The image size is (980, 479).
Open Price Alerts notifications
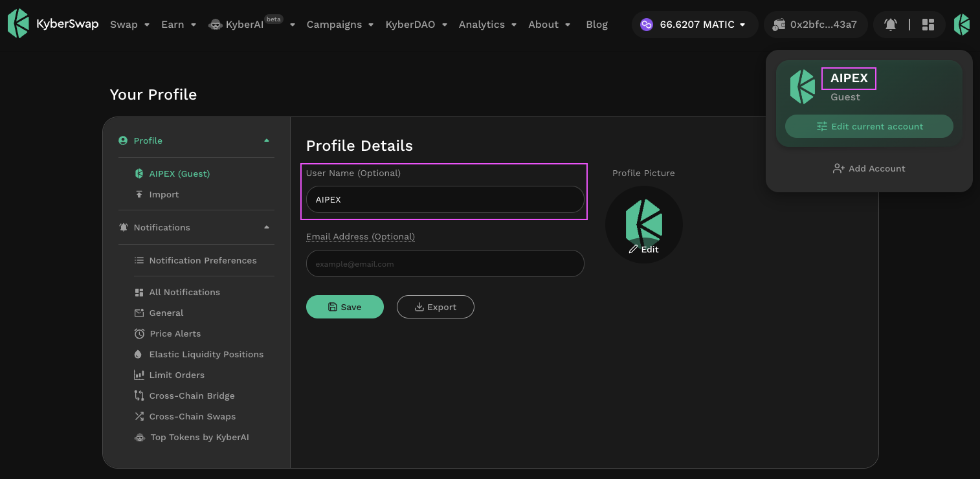click(x=175, y=333)
